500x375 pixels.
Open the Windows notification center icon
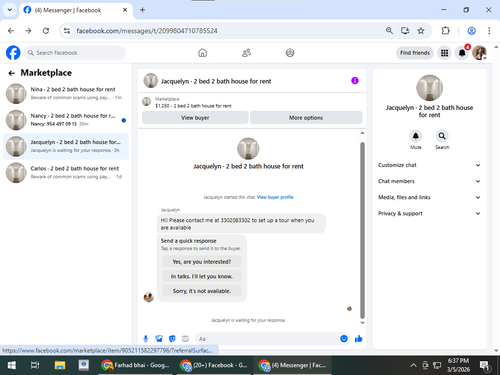click(484, 366)
